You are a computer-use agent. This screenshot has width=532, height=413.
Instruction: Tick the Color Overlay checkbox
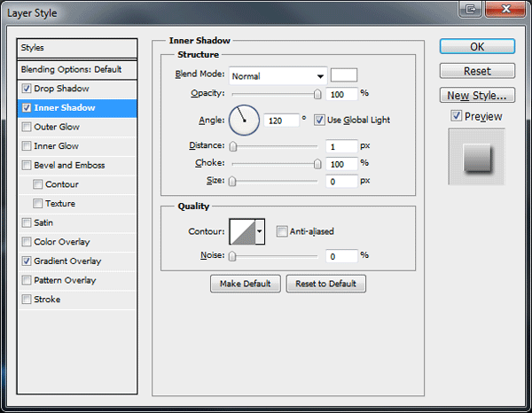(x=27, y=242)
